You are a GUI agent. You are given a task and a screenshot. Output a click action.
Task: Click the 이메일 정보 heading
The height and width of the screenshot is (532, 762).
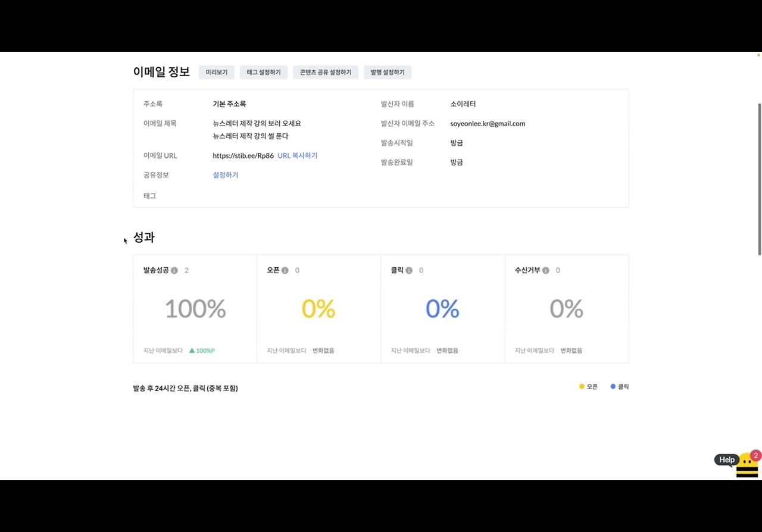coord(161,72)
